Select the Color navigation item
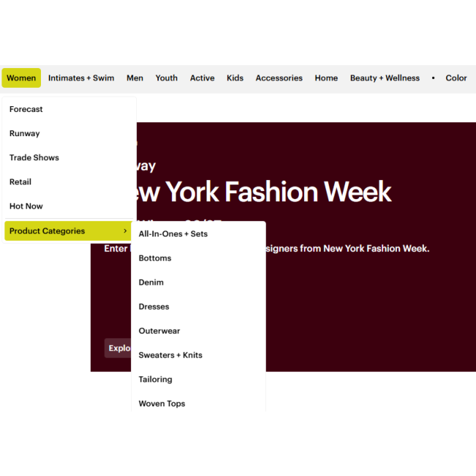Screen dimensions: 476x476 click(456, 78)
